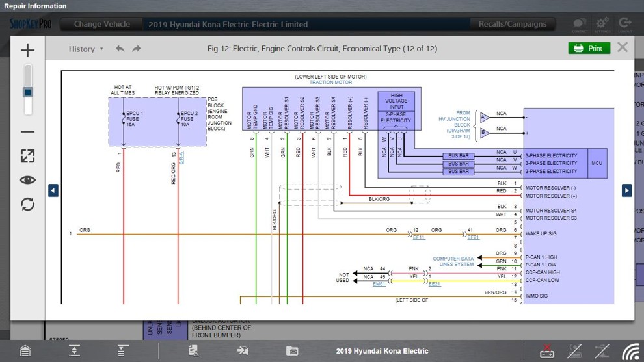
Task: Open the History dropdown
Action: 86,49
